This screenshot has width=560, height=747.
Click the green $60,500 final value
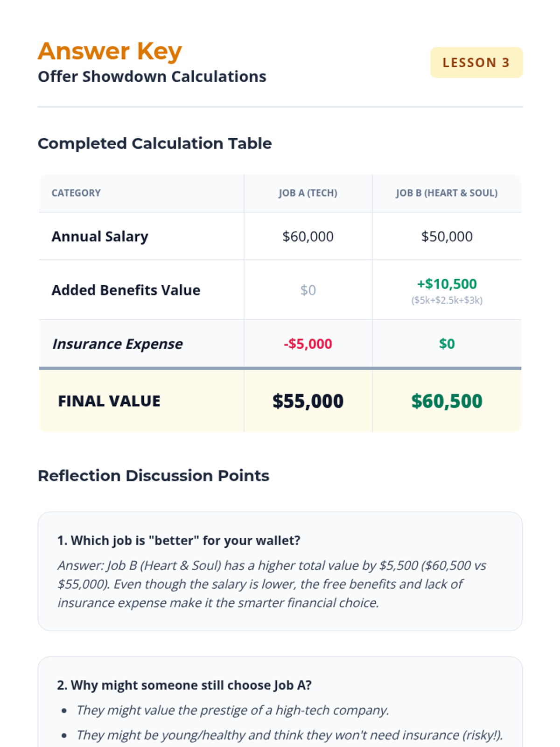[x=447, y=401]
